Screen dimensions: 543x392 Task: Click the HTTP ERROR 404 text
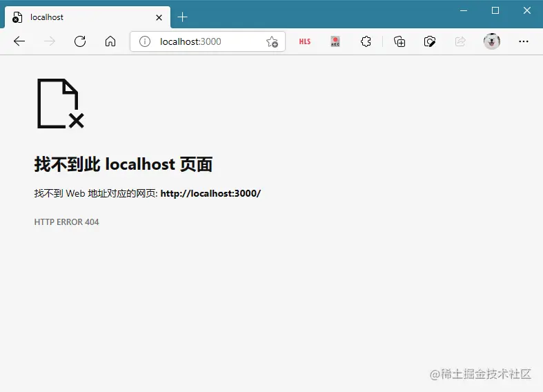click(66, 222)
